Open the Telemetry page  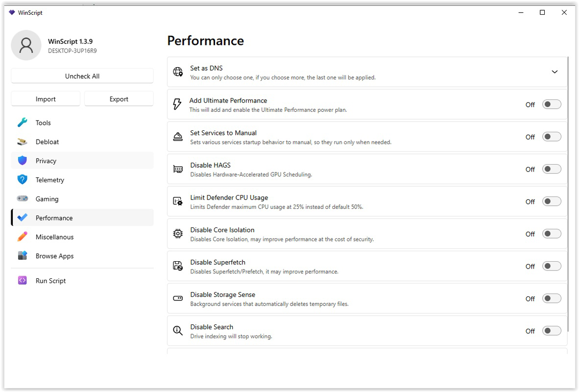82,179
